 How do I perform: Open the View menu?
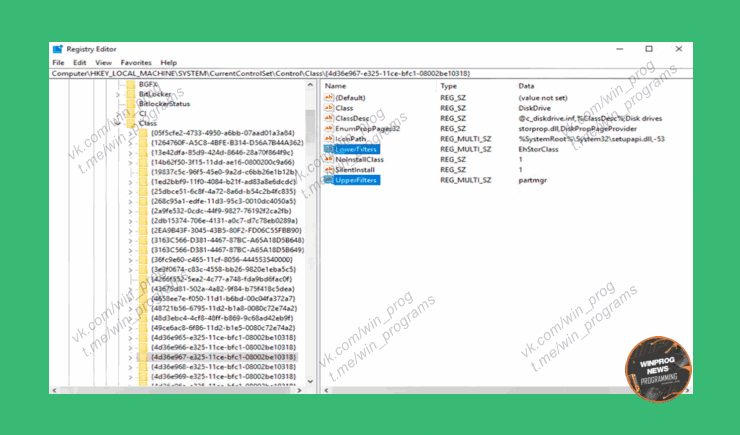pos(103,62)
